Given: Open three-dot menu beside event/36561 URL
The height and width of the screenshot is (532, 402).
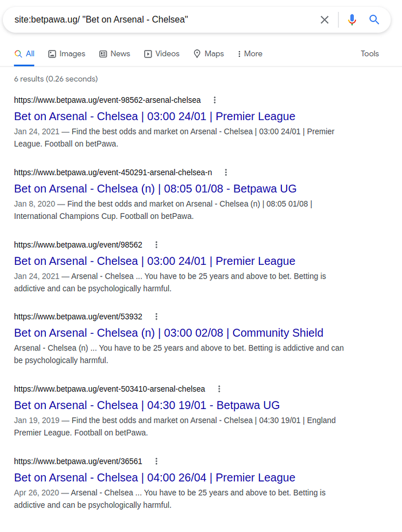Looking at the screenshot, I should (x=156, y=461).
